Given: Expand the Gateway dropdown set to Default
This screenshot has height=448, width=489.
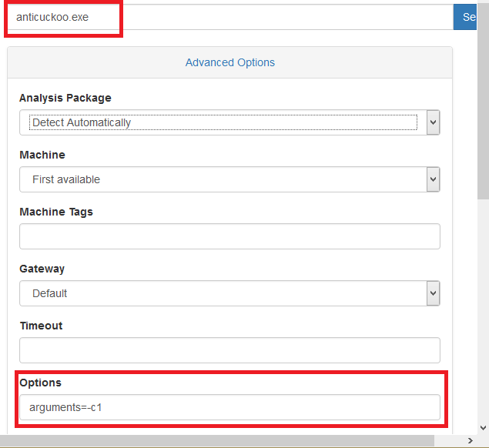Looking at the screenshot, I should (x=229, y=293).
